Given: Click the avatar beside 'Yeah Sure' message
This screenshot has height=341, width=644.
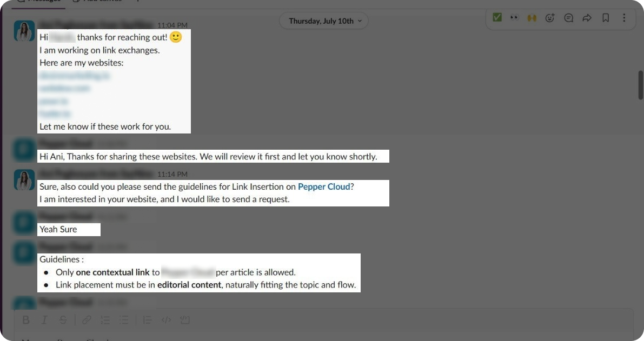Looking at the screenshot, I should pos(24,223).
